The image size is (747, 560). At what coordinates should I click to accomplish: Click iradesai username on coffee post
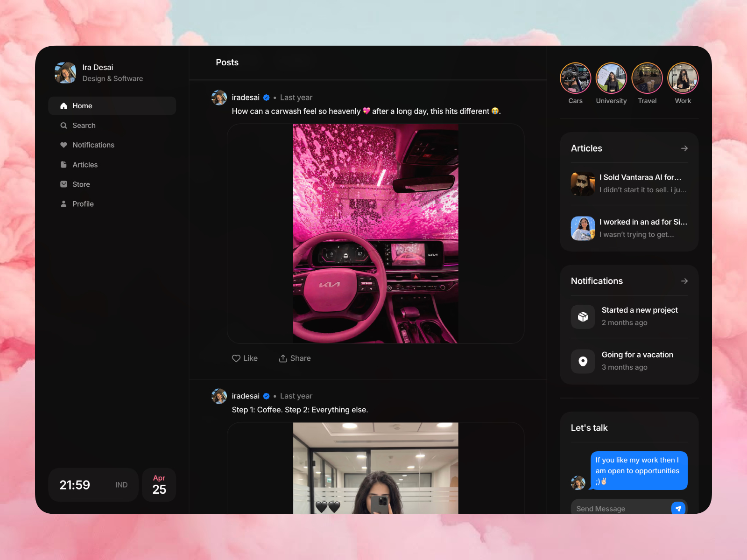coord(246,396)
